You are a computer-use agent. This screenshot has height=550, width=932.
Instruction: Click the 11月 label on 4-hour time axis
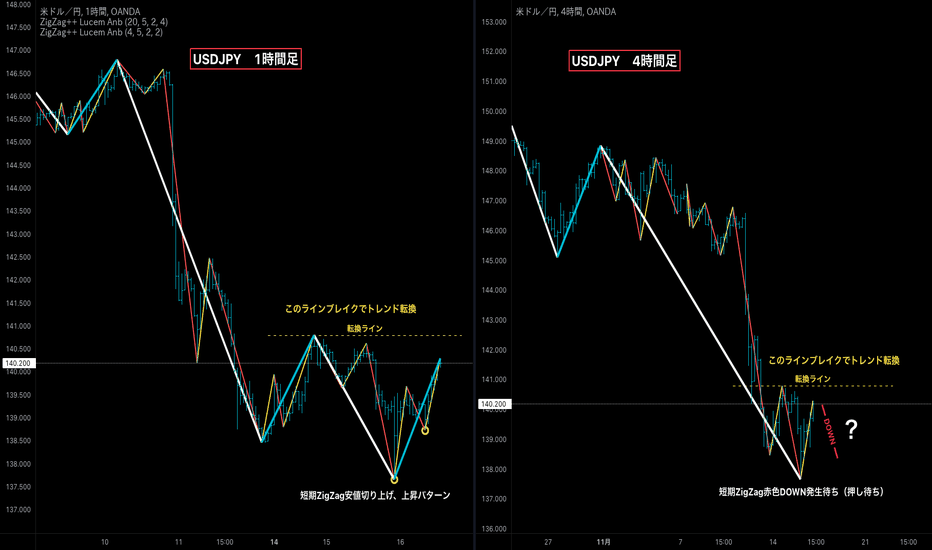coord(603,542)
